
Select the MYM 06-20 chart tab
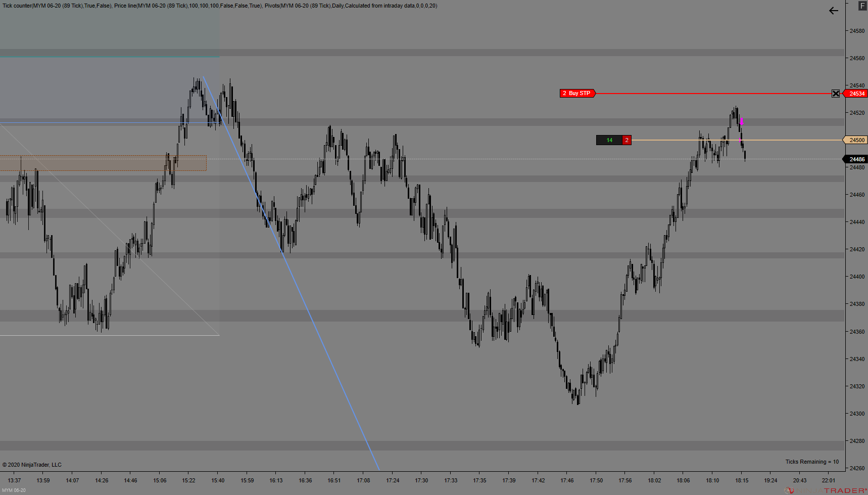pos(14,490)
